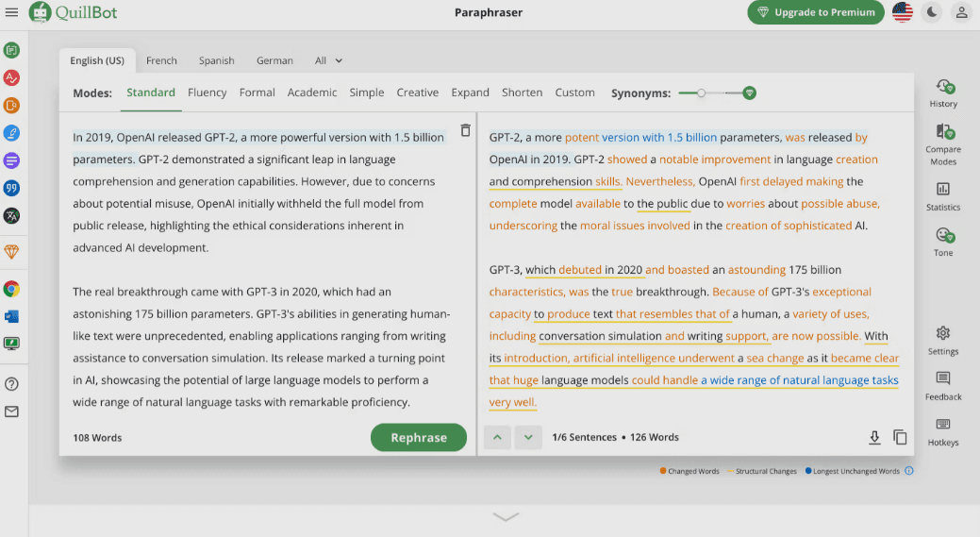Viewport: 980px width, 537px height.
Task: Delete input text with trash icon
Action: click(x=465, y=131)
